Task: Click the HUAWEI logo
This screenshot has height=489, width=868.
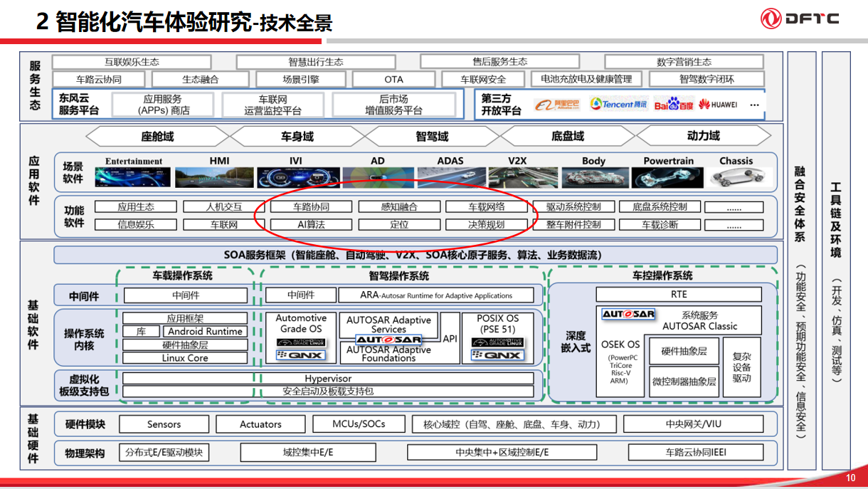Action: coord(719,105)
